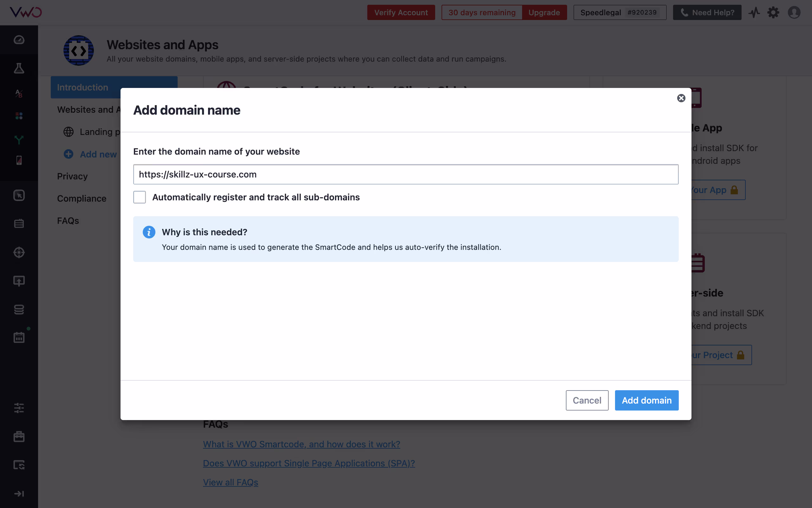Click the locked Your App button
Viewport: 812px width, 508px height.
pos(718,190)
